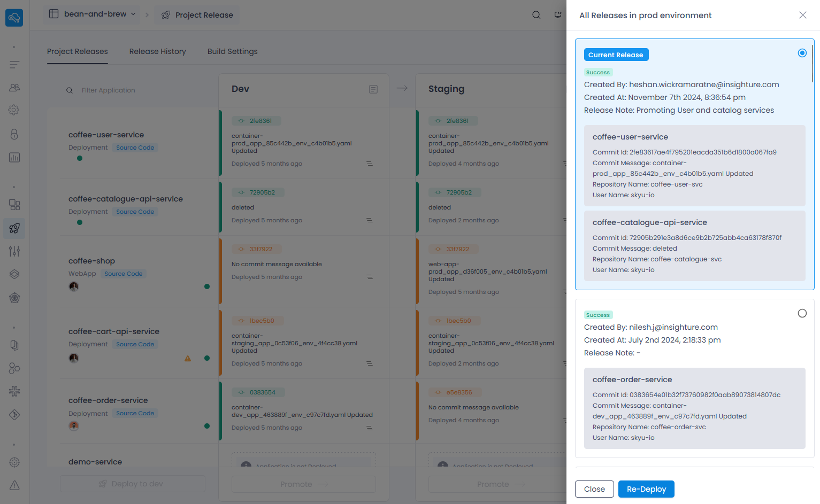The image size is (820, 504).
Task: Open the connected circles sidebar icon
Action: [14, 368]
